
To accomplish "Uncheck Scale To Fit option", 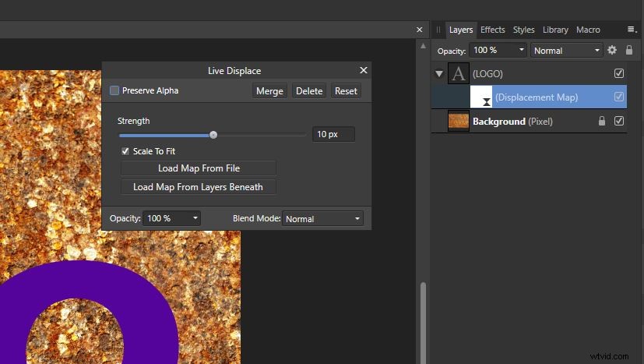I will pos(125,151).
